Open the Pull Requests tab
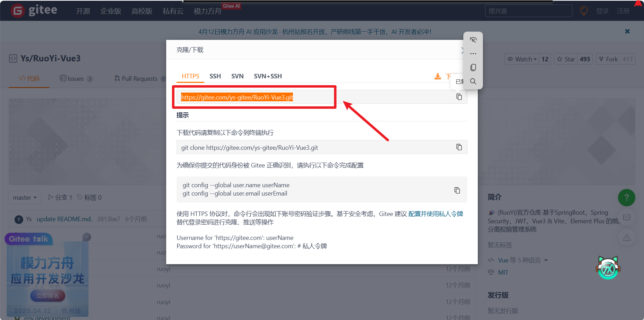 click(x=140, y=79)
